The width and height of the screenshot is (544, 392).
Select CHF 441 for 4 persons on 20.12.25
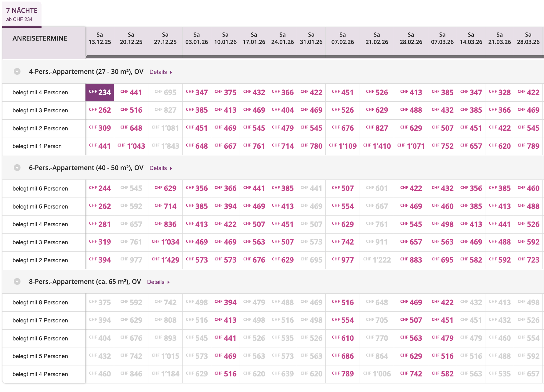coord(131,93)
